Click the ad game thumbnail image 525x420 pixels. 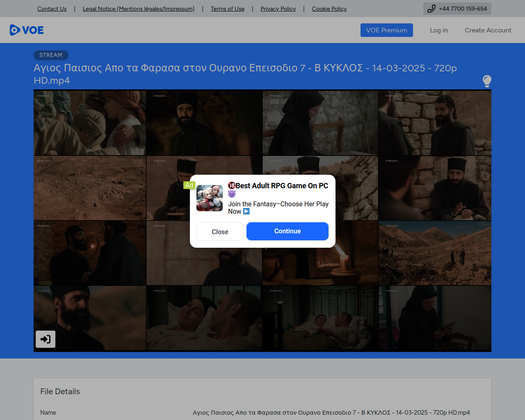pyautogui.click(x=210, y=198)
